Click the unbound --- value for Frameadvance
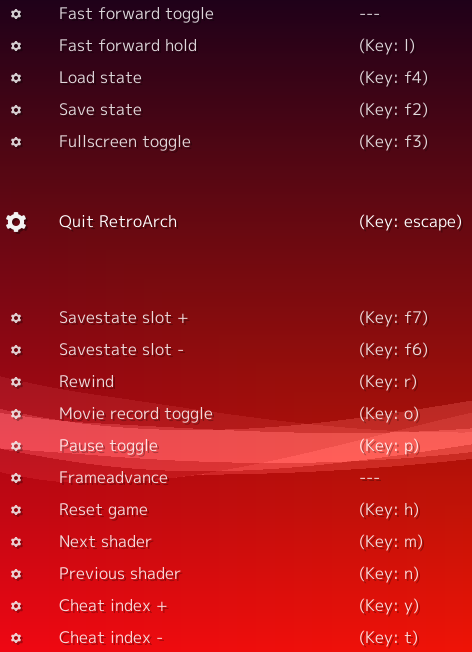472x652 pixels. pyautogui.click(x=369, y=478)
